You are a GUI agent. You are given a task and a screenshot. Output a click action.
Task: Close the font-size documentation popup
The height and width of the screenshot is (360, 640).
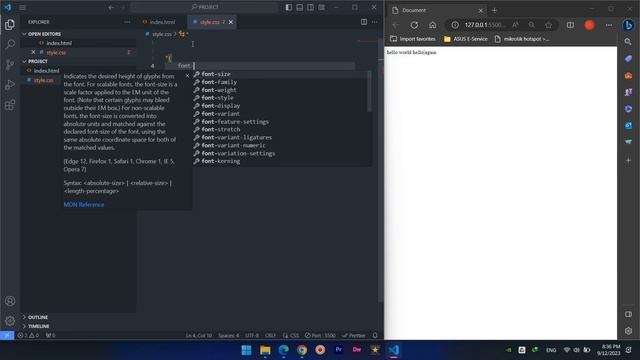pyautogui.click(x=187, y=76)
